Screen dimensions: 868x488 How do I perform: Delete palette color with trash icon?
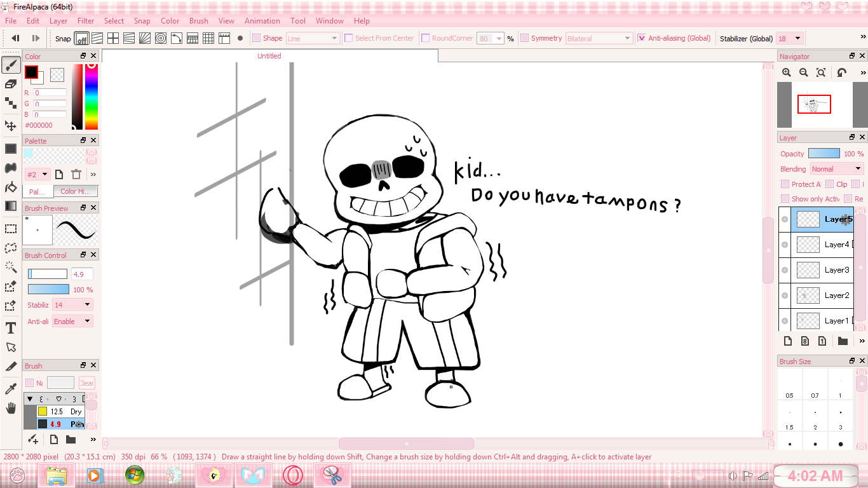click(x=76, y=174)
